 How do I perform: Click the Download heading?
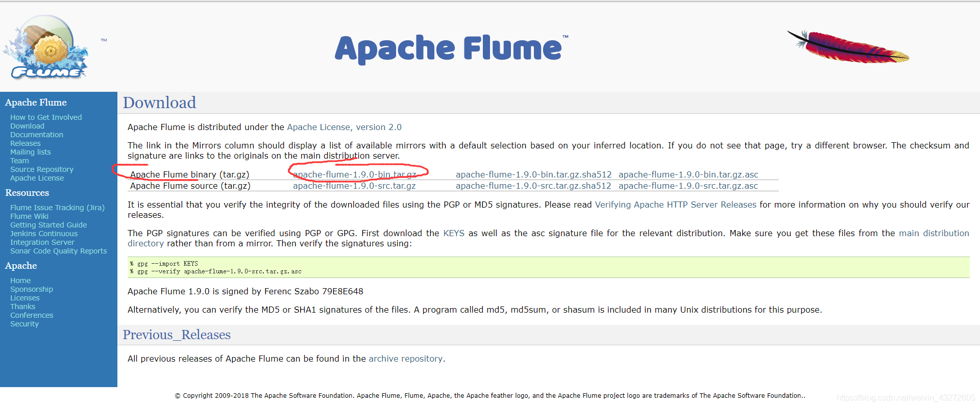tap(159, 103)
